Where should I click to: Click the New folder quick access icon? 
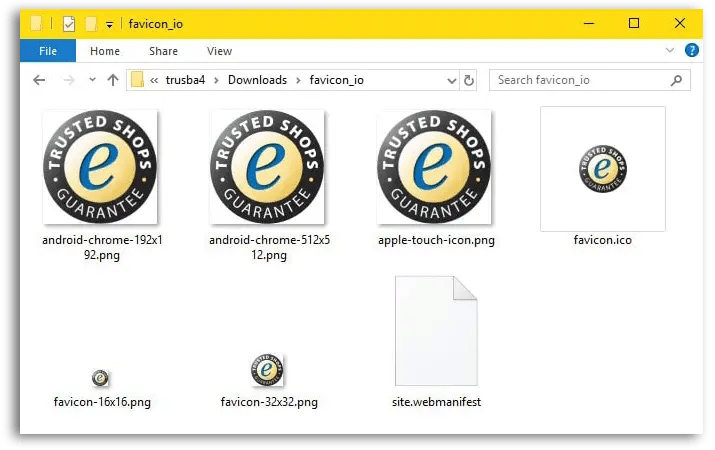coord(91,24)
